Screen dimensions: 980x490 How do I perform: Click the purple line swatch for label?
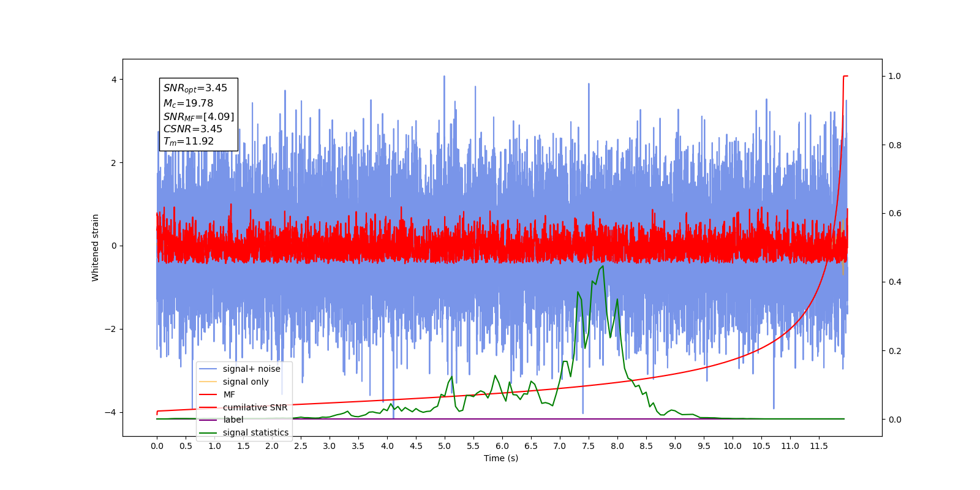pos(208,420)
